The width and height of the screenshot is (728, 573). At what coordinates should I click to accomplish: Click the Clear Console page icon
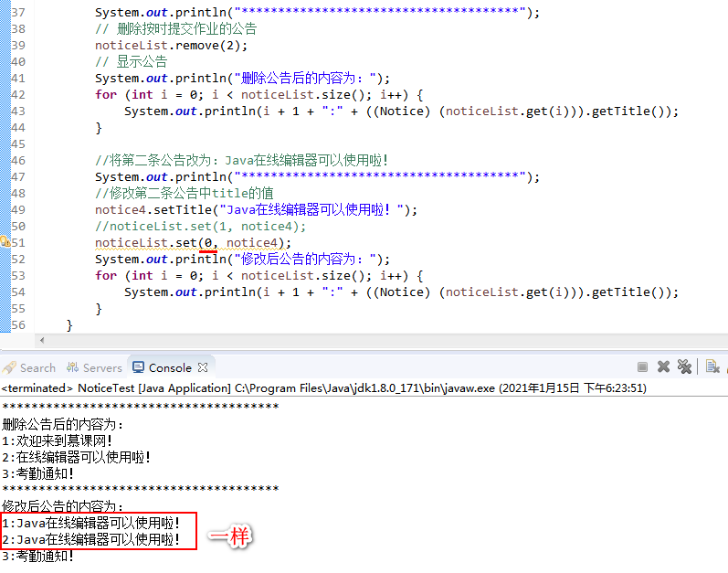[x=712, y=366]
